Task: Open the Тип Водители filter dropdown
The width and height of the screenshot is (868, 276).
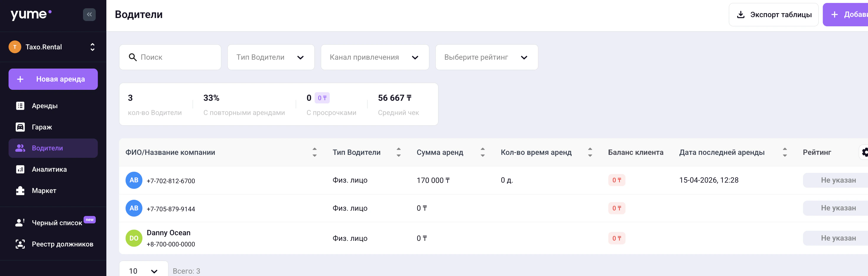Action: 271,57
